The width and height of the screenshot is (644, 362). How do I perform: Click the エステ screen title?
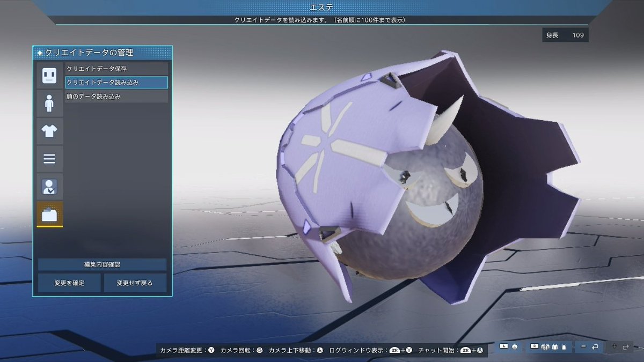[x=322, y=7]
